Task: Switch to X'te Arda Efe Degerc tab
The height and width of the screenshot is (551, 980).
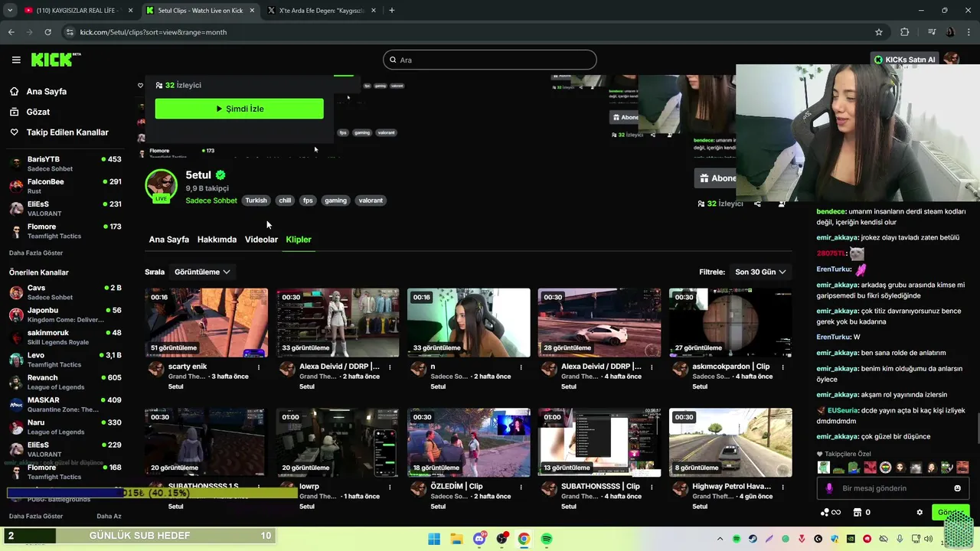Action: [x=322, y=11]
